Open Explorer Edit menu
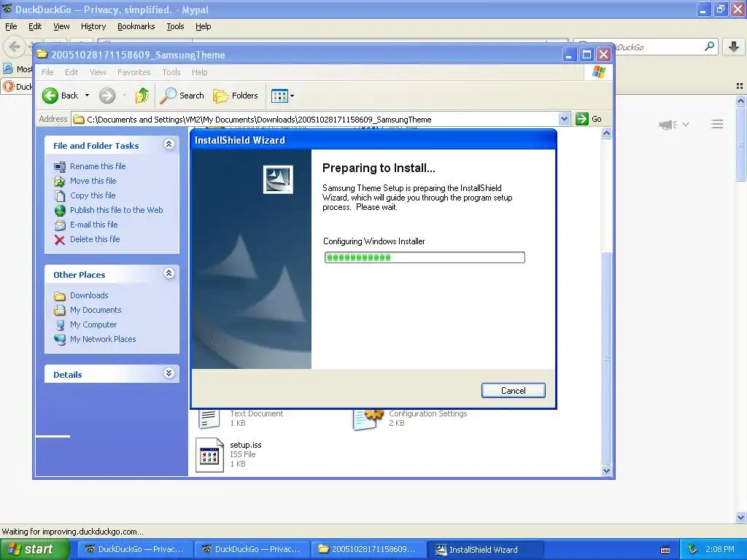 tap(71, 72)
